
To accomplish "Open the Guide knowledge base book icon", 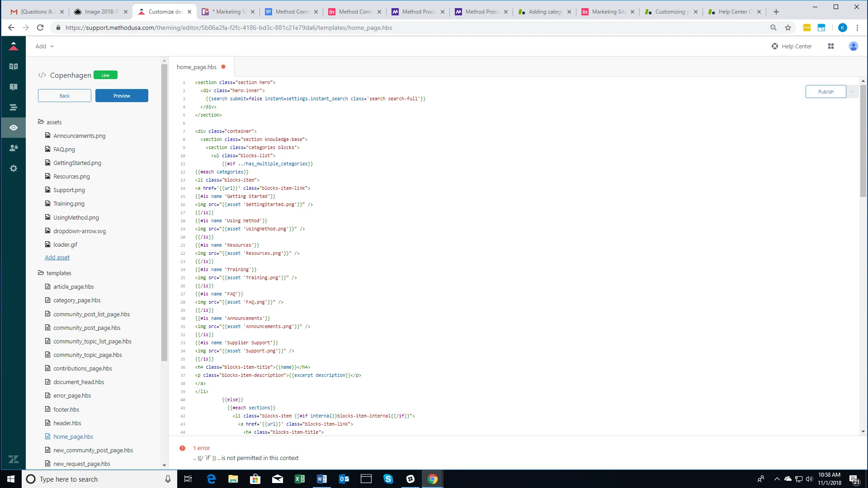I will tap(14, 66).
